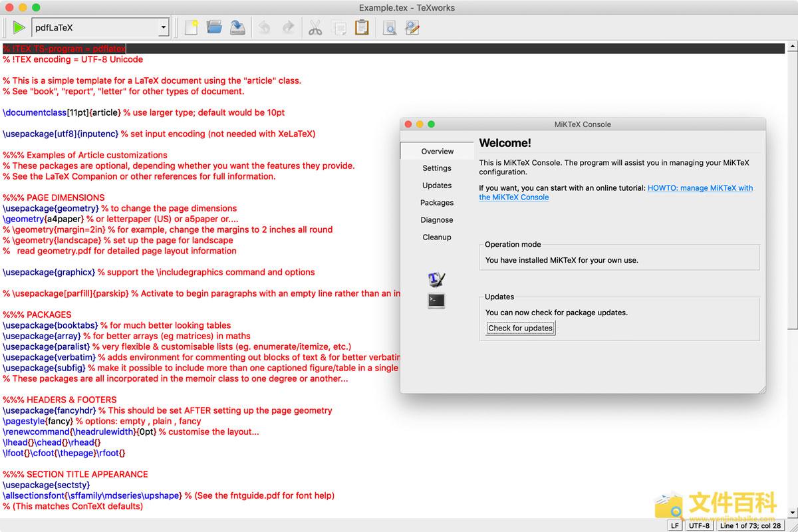Click the "%%% SECTION TITLE APPEARANCE" comment line
Viewport: 798px width, 532px height.
[x=75, y=474]
